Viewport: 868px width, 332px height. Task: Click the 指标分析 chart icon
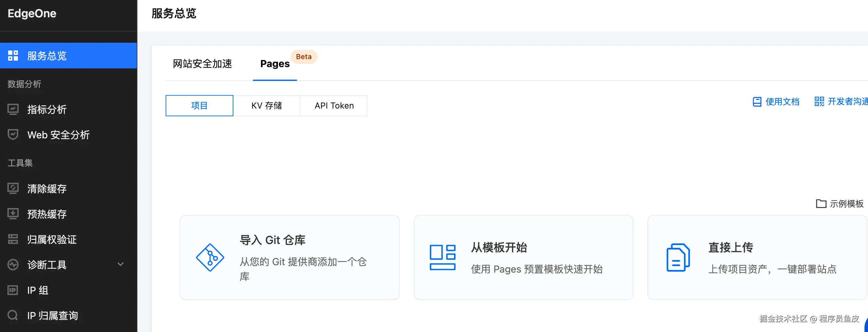click(13, 109)
